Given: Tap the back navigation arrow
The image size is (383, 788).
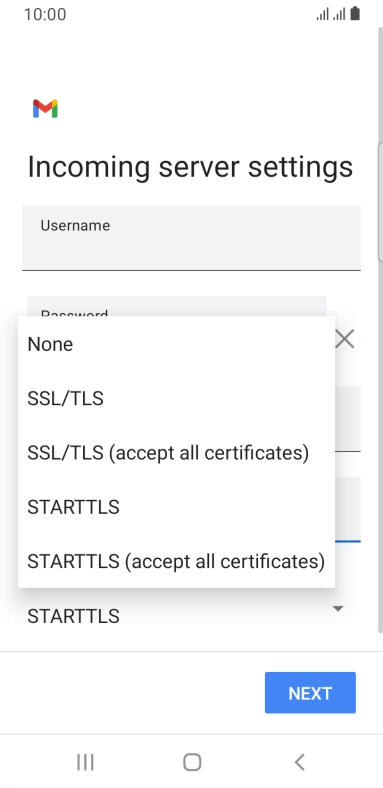Looking at the screenshot, I should point(300,762).
